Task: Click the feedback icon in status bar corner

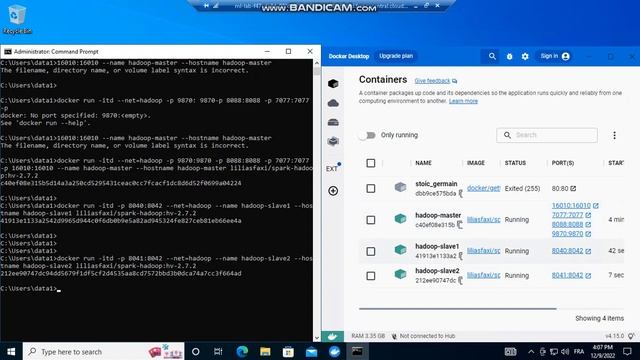Action: [631, 336]
